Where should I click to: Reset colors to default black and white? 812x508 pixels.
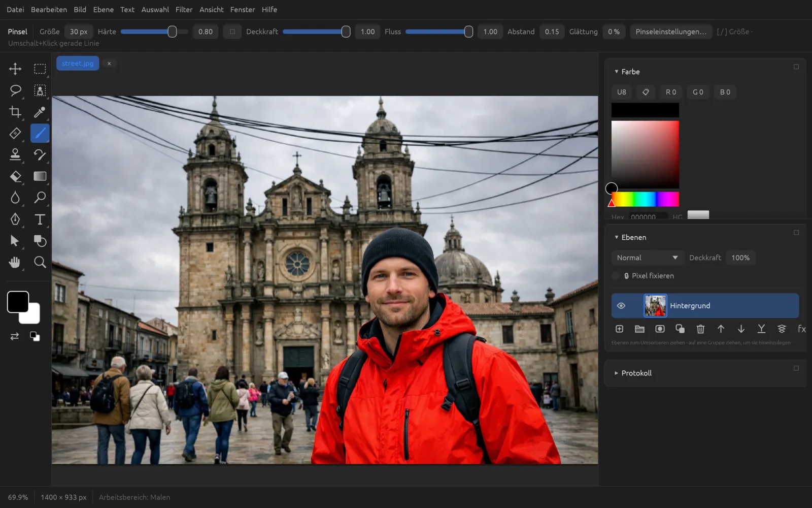pyautogui.click(x=35, y=336)
